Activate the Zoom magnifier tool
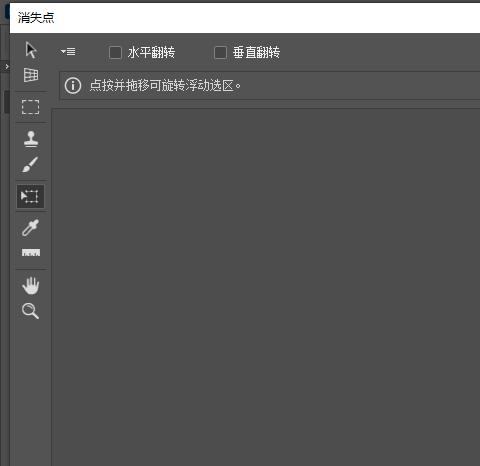 pos(30,311)
